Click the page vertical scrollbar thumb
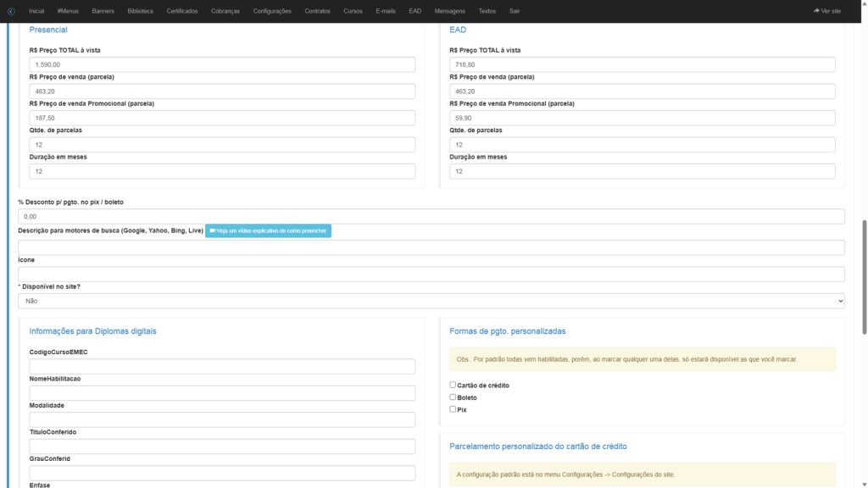Image resolution: width=868 pixels, height=488 pixels. coord(864,276)
